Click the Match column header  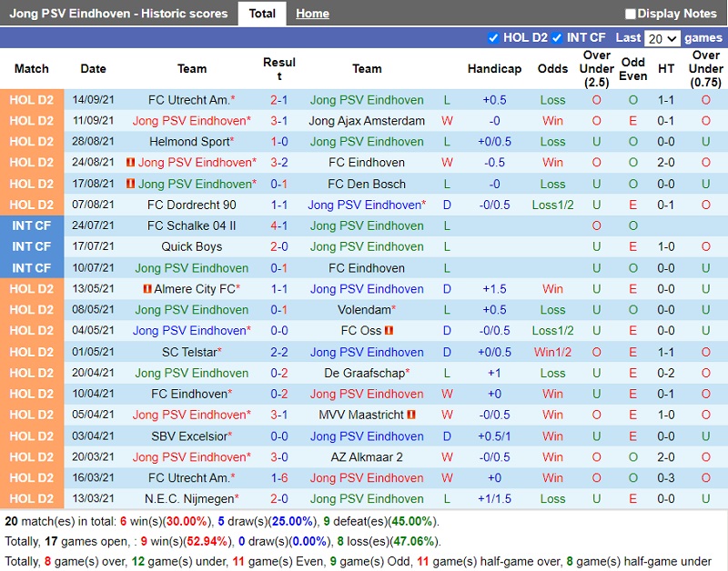[32, 69]
